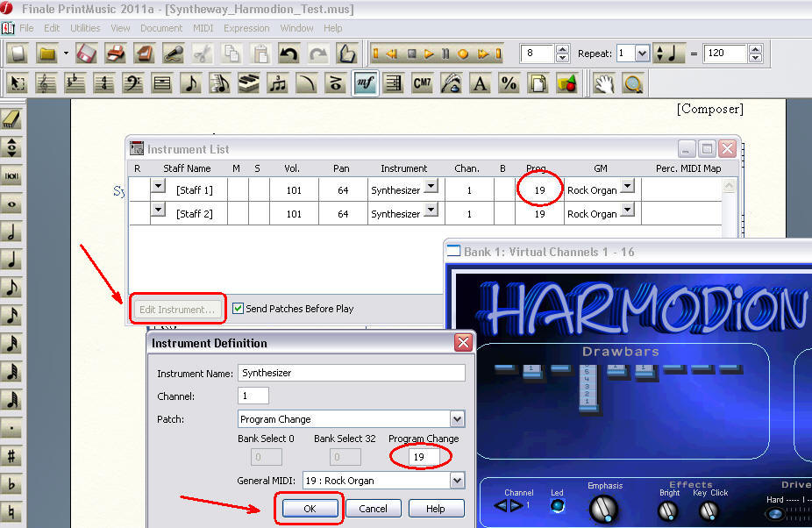Click the Bright effects knob on Harmodion
Screen dimensions: 812x528
pos(668,511)
